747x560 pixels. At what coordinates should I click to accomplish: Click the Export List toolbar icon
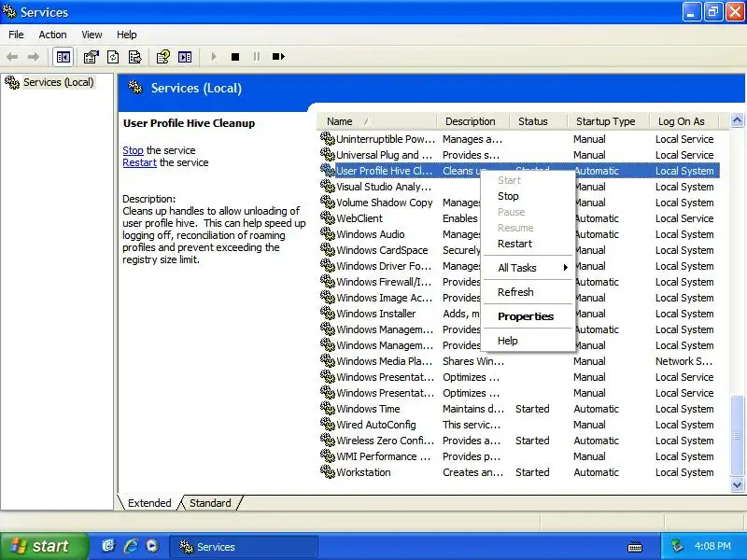click(x=135, y=57)
